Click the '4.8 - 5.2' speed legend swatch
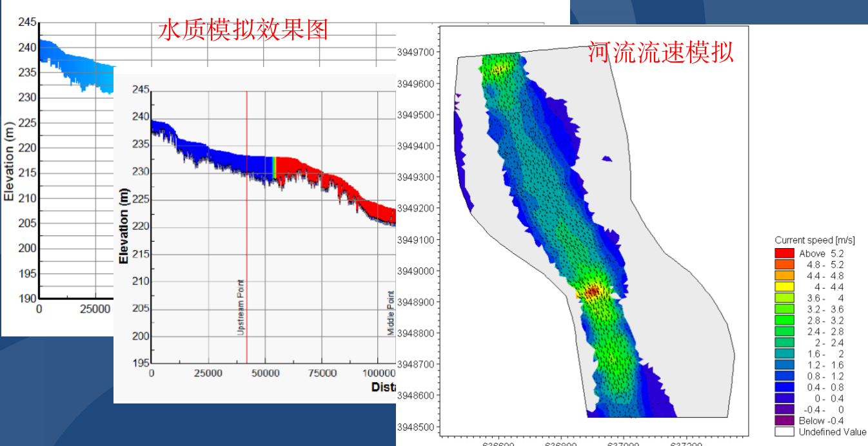868x446 pixels. 784,264
